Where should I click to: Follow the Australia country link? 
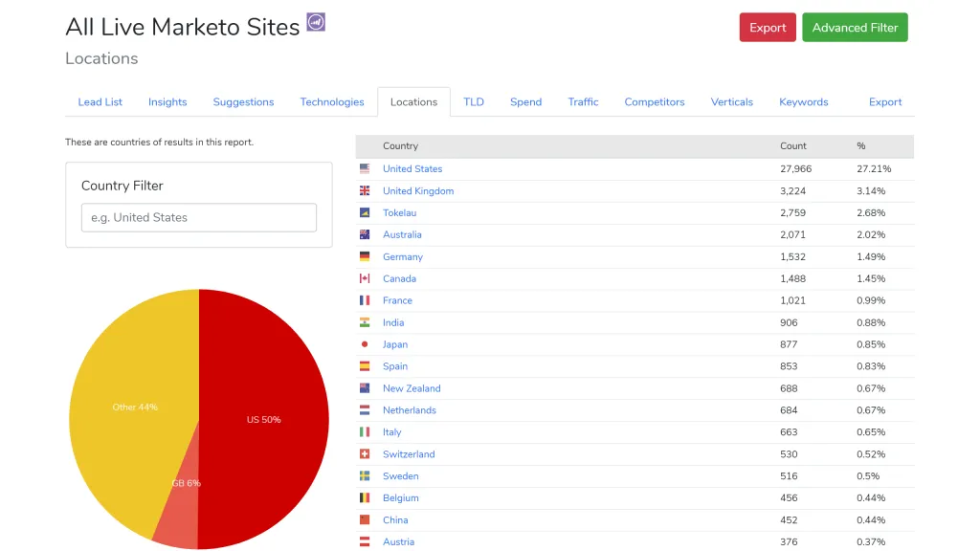coord(403,234)
